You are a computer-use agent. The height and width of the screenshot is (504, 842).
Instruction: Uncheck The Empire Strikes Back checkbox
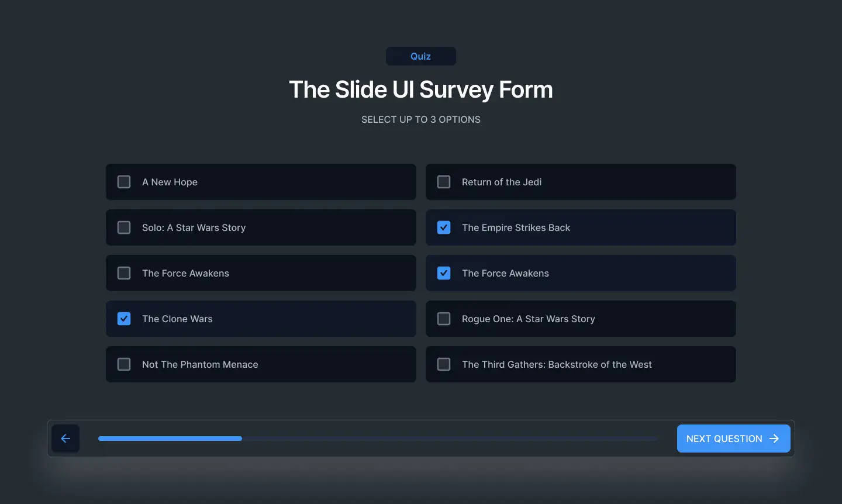[444, 227]
